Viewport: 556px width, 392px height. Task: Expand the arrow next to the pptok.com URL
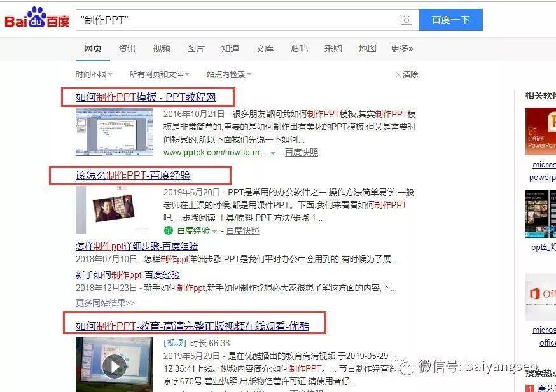273,153
